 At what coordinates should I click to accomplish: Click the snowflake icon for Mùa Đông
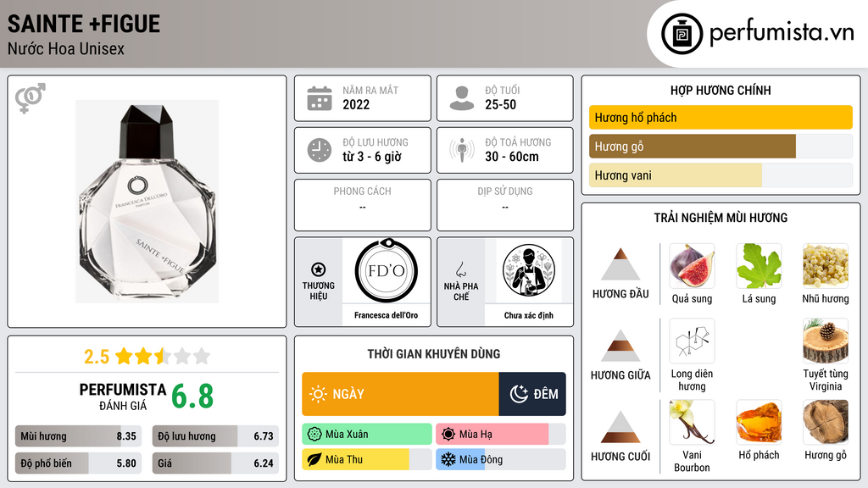(x=448, y=459)
